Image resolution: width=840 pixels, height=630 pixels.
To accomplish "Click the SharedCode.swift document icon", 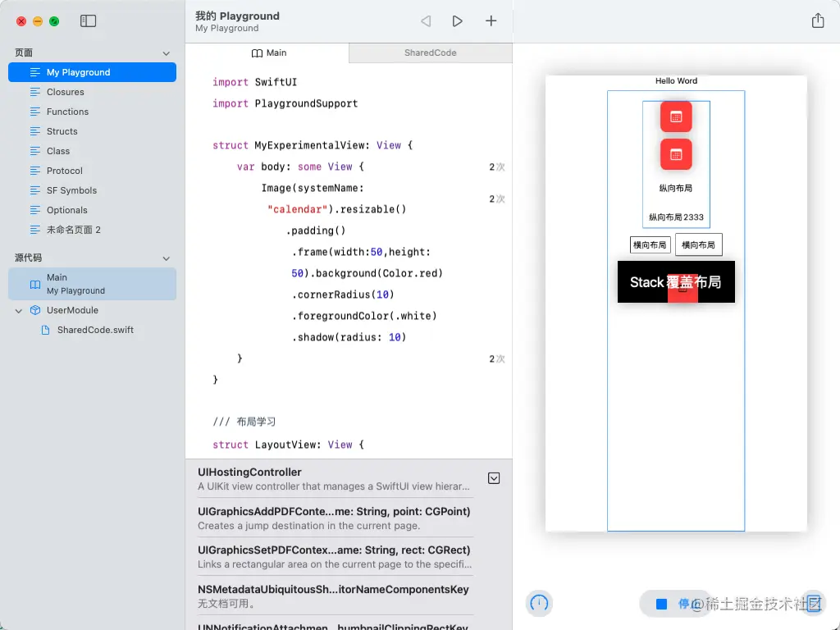I will 46,330.
